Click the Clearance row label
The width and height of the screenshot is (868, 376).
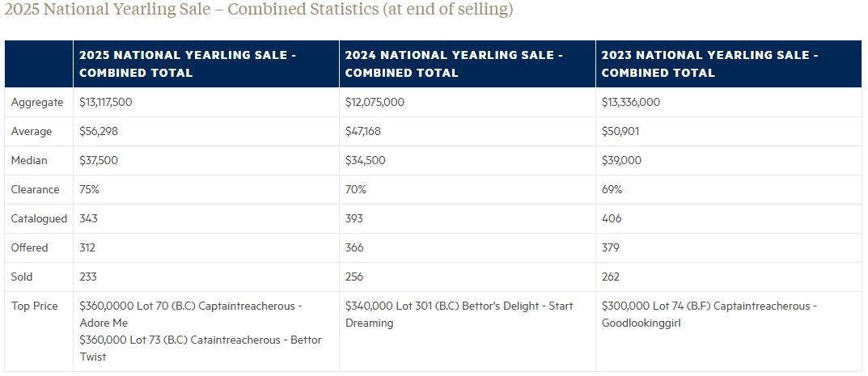(x=36, y=190)
